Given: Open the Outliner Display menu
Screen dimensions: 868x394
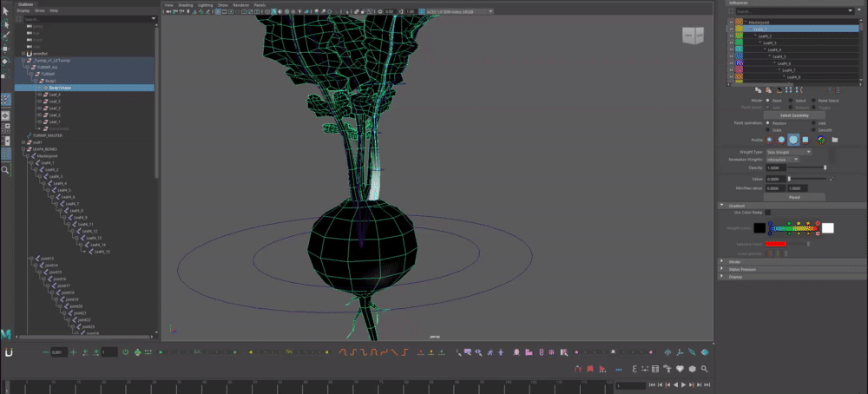Looking at the screenshot, I should [x=23, y=10].
